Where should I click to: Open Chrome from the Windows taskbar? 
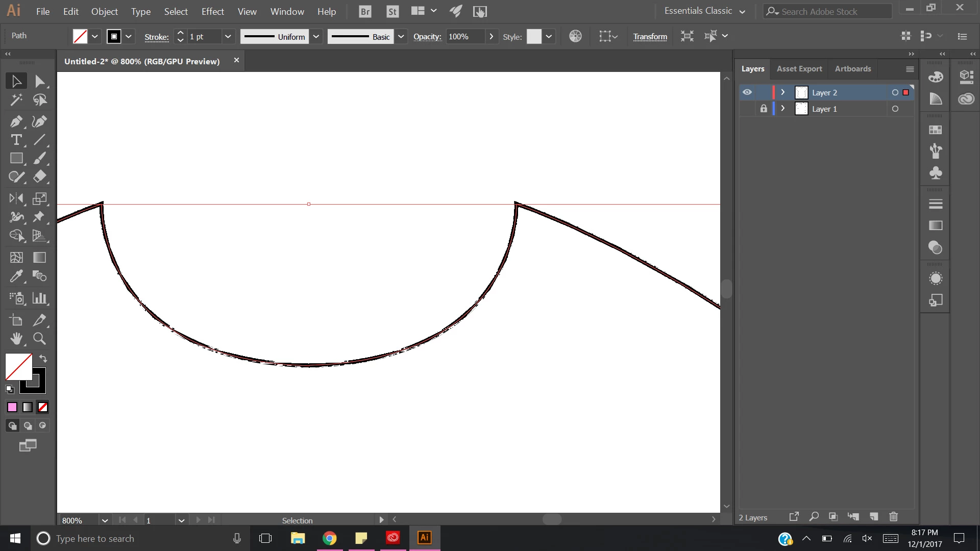330,538
